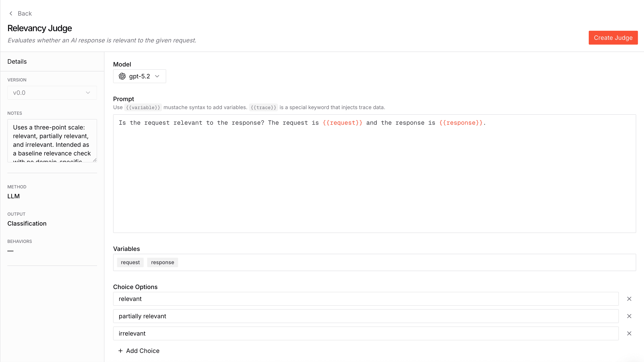
Task: Select the 'request' variable chip
Action: (x=130, y=262)
